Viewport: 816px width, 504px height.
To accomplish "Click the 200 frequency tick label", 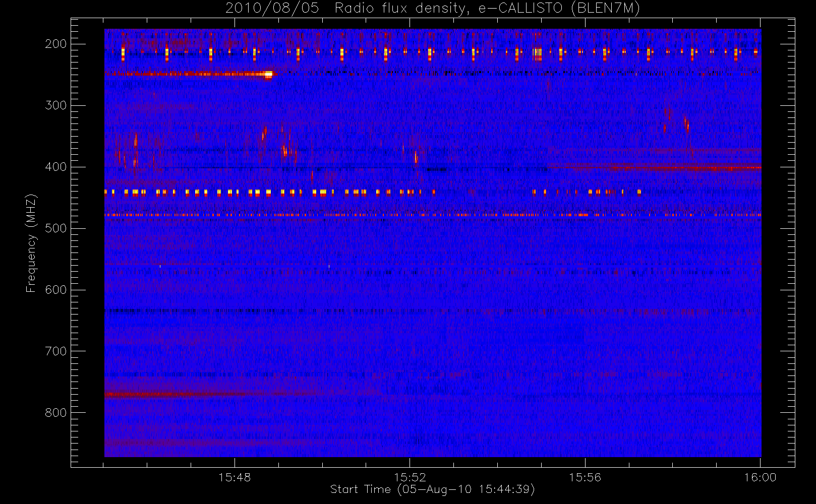I will click(x=56, y=44).
